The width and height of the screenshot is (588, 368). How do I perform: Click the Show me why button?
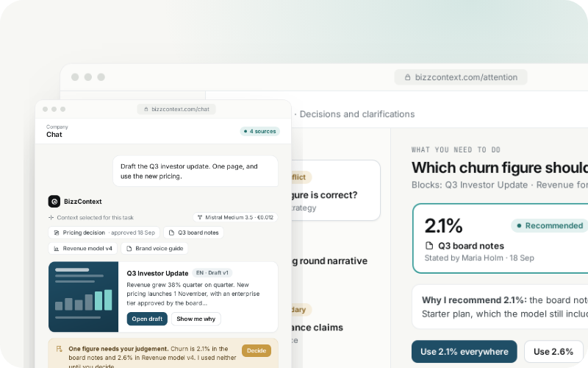point(196,319)
